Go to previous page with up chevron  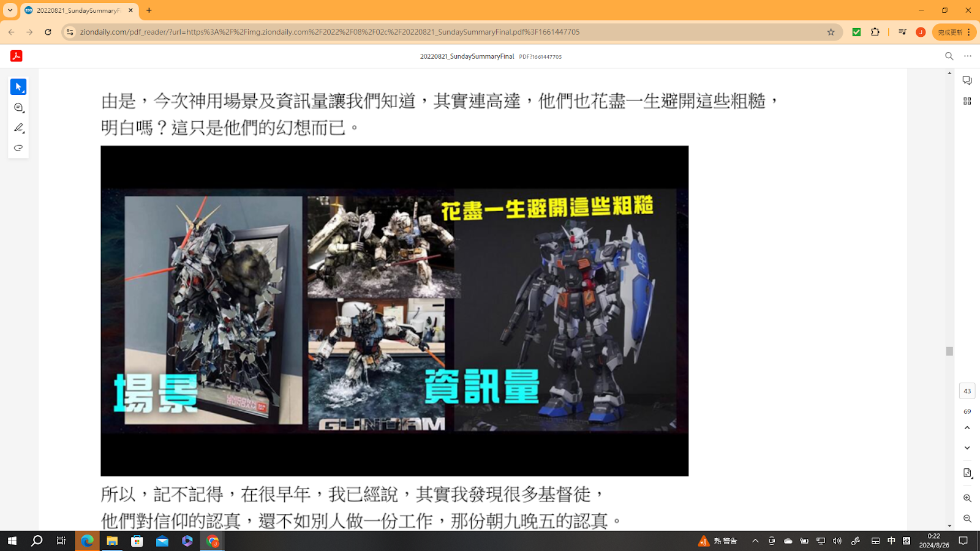point(967,428)
